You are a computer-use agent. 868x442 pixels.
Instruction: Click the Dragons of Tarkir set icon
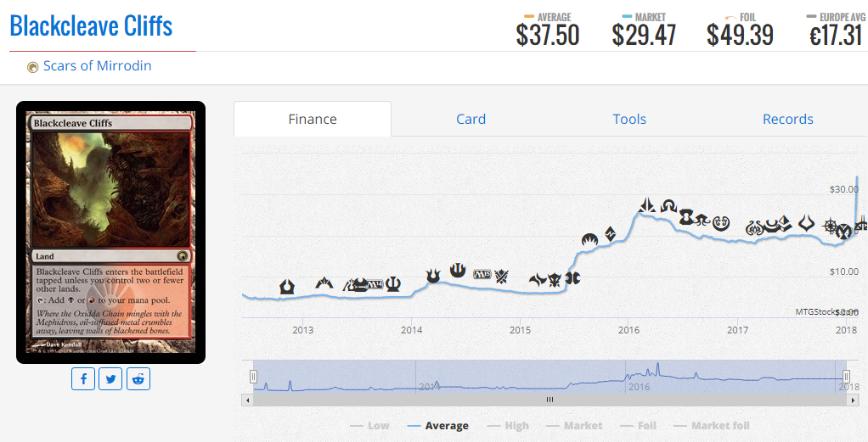coord(555,280)
